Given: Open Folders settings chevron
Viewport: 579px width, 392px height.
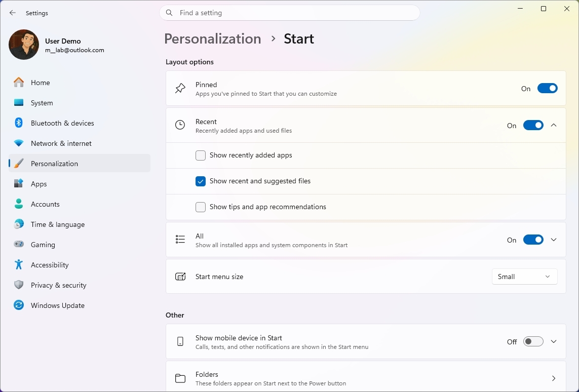Looking at the screenshot, I should (x=554, y=378).
